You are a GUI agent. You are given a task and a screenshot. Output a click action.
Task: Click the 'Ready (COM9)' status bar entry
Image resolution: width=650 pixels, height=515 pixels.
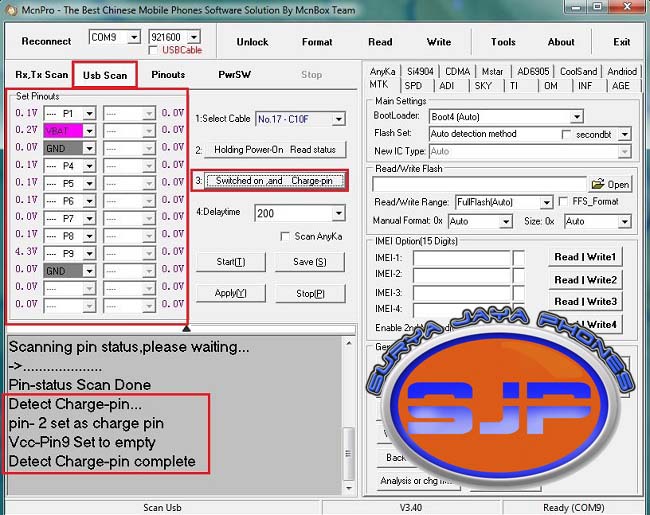[573, 508]
